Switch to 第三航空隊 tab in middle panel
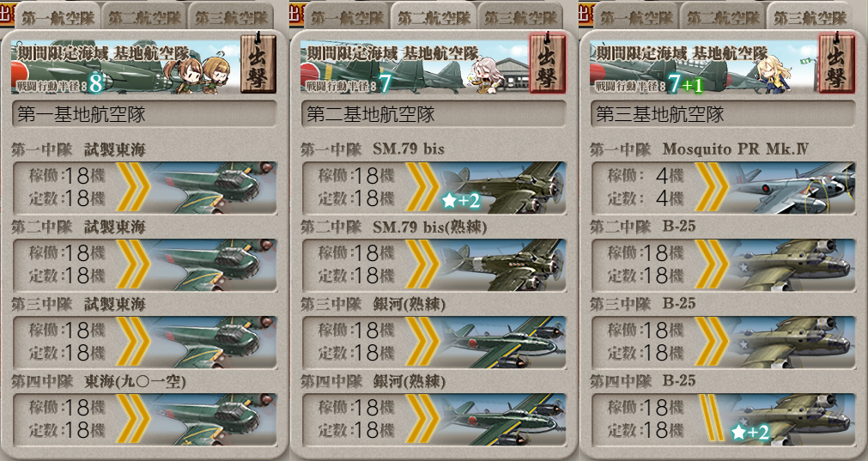 (520, 17)
